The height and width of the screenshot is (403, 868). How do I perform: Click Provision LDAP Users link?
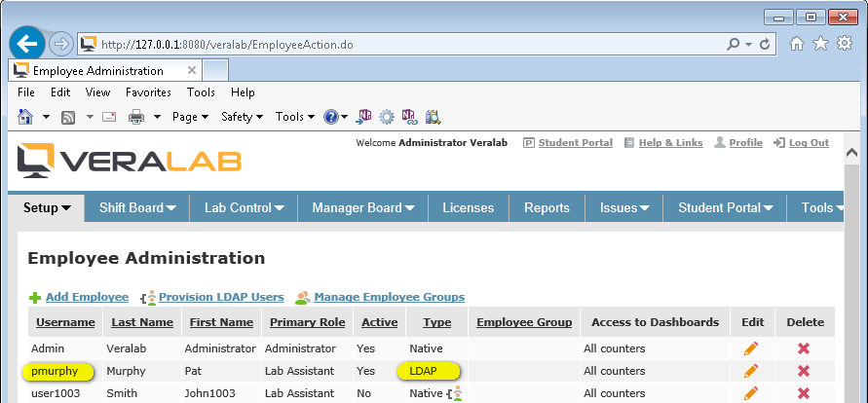(221, 297)
